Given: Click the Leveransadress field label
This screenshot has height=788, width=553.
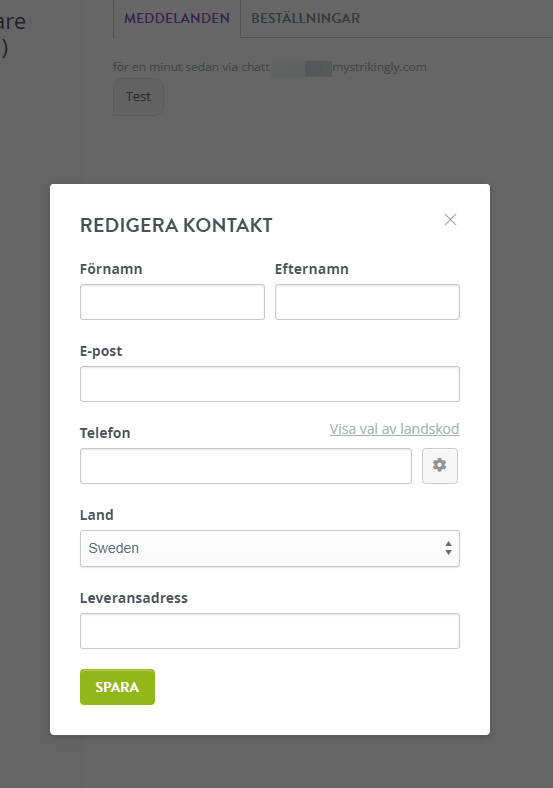Looking at the screenshot, I should [x=134, y=598].
